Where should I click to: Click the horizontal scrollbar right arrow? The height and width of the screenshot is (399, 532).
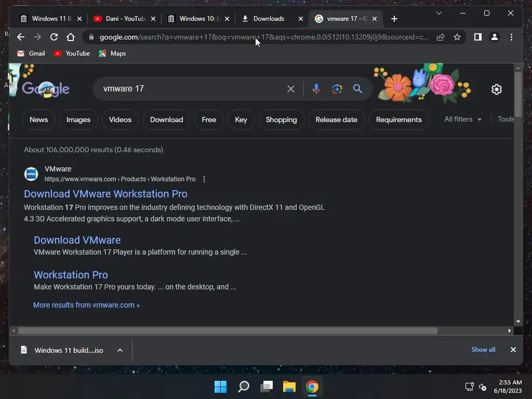tap(509, 330)
